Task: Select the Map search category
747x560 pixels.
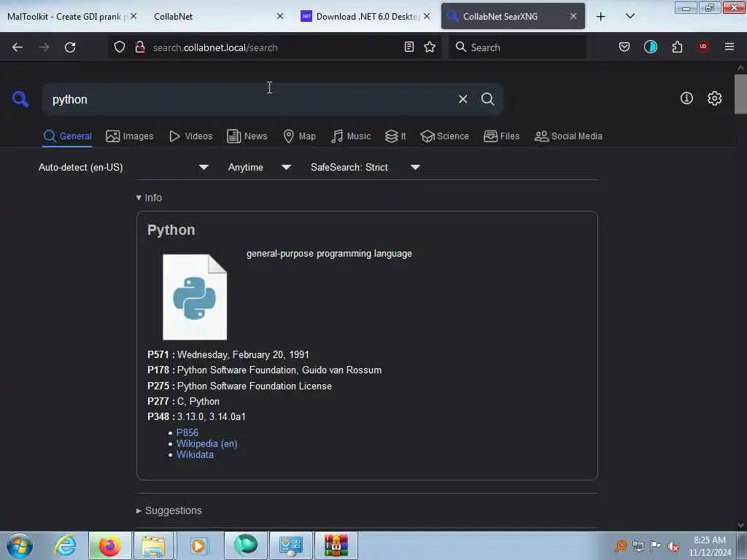Action: [299, 136]
